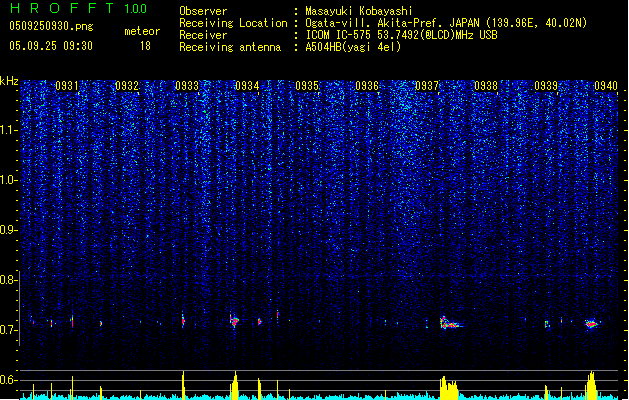Click the 1.1 kHz axis label

tap(9, 130)
